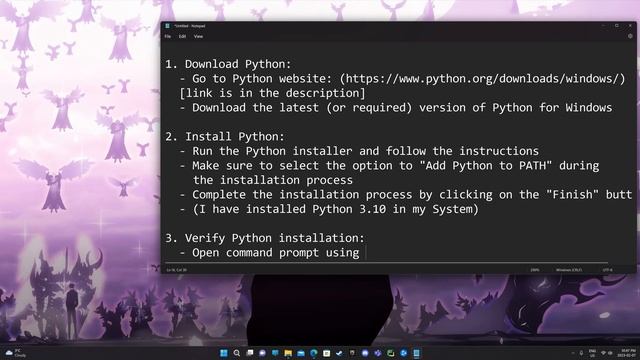Launch Steam from the taskbar
This screenshot has width=640, height=360.
[x=339, y=353]
